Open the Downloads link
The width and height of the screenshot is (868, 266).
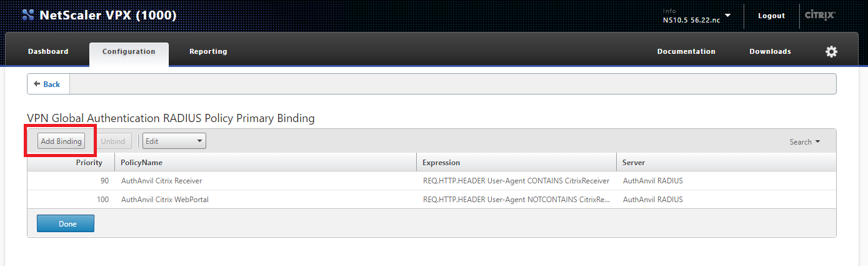pos(770,51)
